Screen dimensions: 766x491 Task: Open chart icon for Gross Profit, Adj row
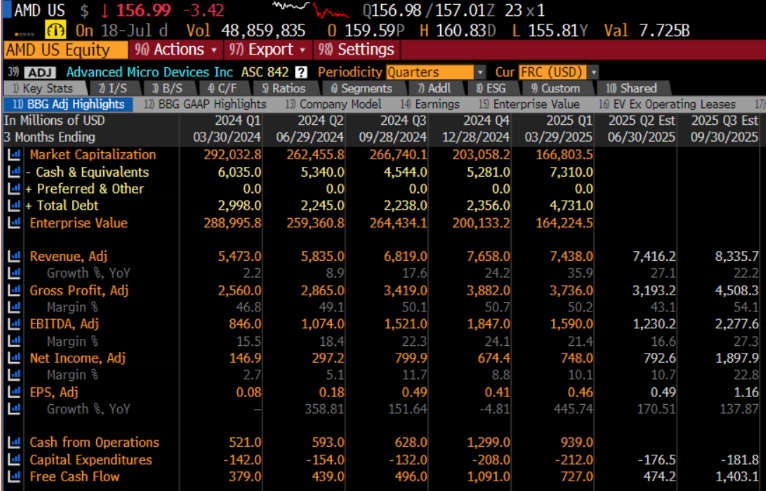coord(14,290)
